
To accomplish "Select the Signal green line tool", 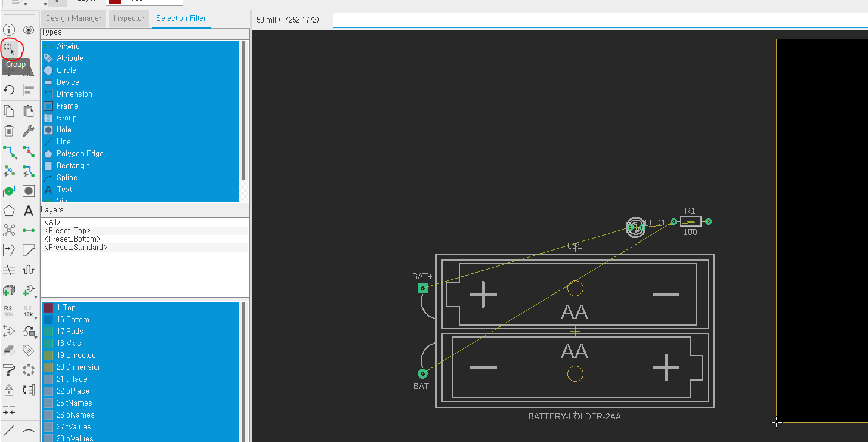I will [29, 230].
